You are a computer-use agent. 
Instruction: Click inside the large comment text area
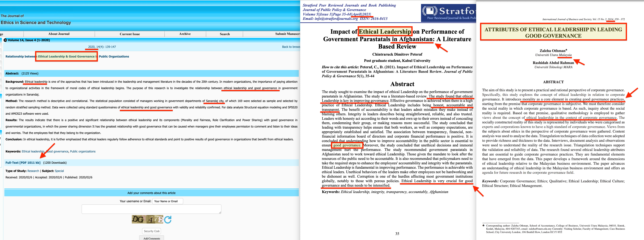152,209
